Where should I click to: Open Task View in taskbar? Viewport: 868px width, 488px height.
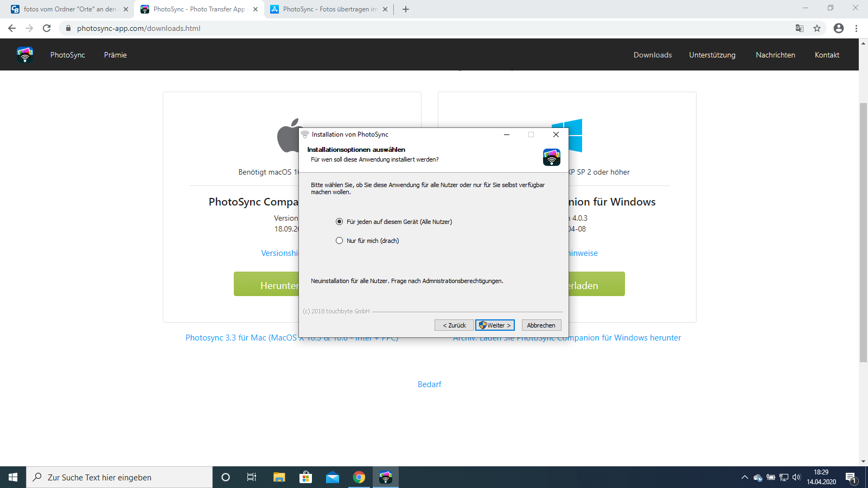pos(252,477)
